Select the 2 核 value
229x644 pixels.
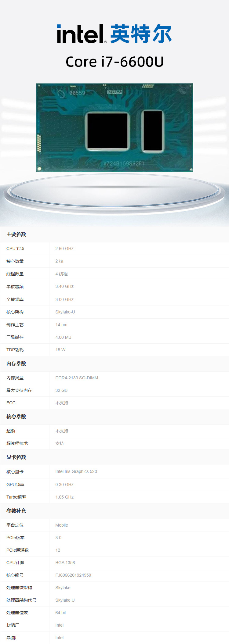(59, 261)
